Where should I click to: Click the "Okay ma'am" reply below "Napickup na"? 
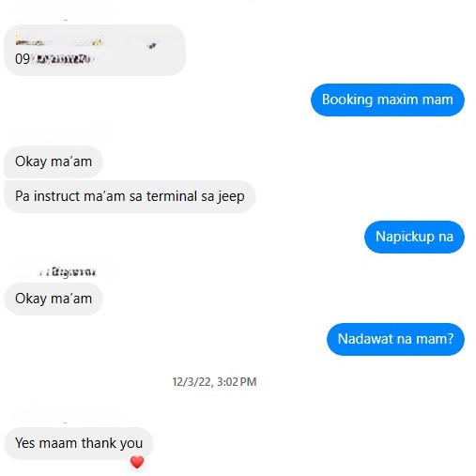point(54,299)
